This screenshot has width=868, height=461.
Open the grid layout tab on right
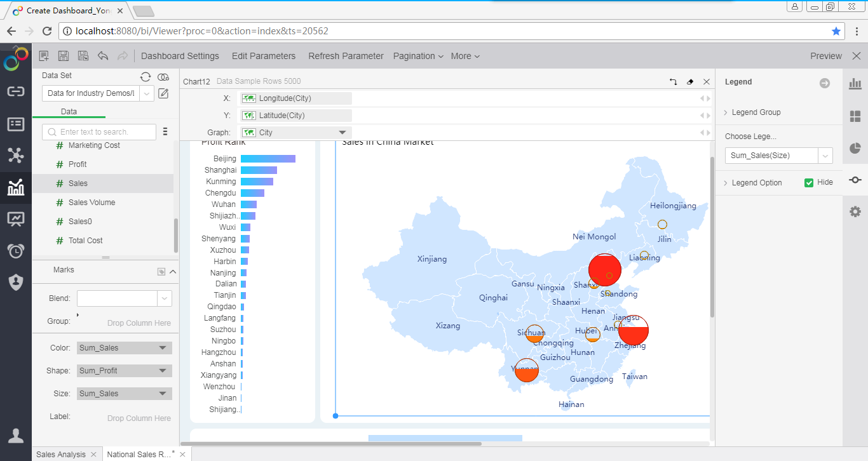[855, 116]
